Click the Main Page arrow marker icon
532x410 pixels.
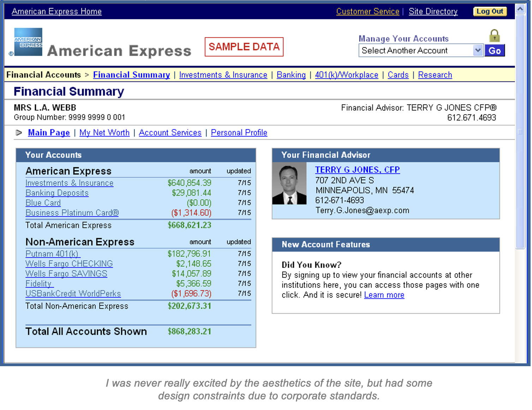(x=19, y=133)
